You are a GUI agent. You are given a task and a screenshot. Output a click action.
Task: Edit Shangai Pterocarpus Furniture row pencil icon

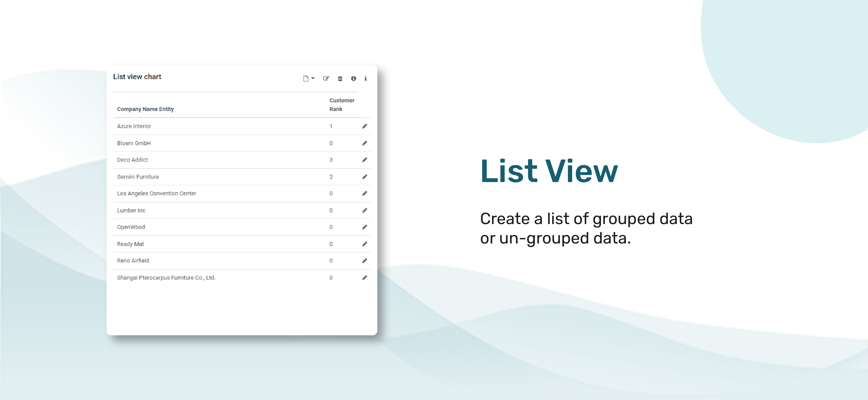pyautogui.click(x=365, y=278)
